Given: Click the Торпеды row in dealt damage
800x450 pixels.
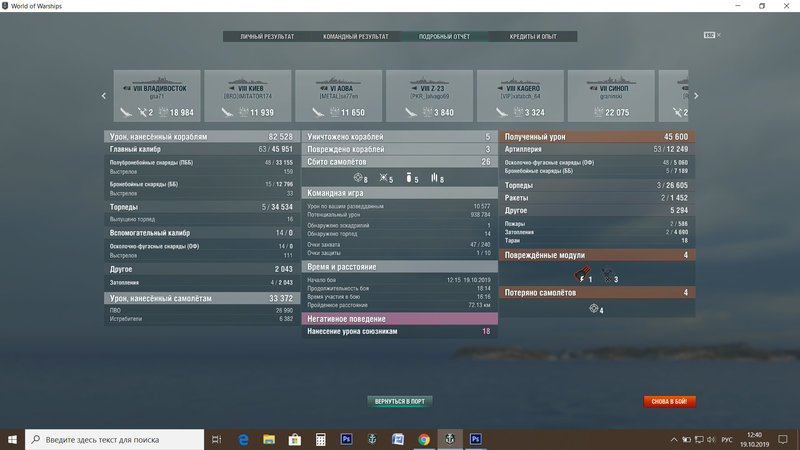Looking at the screenshot, I should tap(202, 207).
